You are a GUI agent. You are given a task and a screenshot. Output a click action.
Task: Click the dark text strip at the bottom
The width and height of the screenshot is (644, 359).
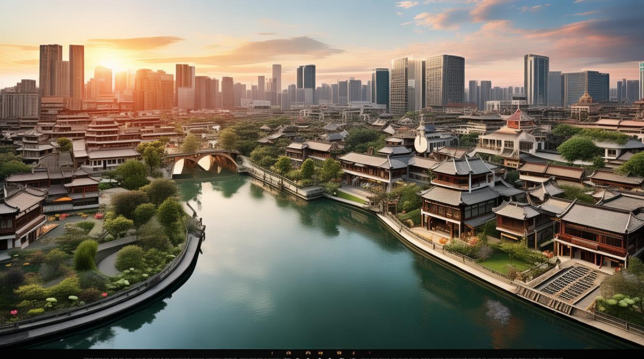click(x=322, y=356)
